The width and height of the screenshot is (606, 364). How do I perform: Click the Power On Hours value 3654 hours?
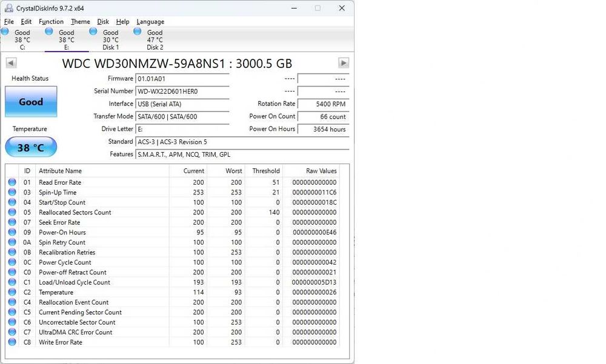324,129
